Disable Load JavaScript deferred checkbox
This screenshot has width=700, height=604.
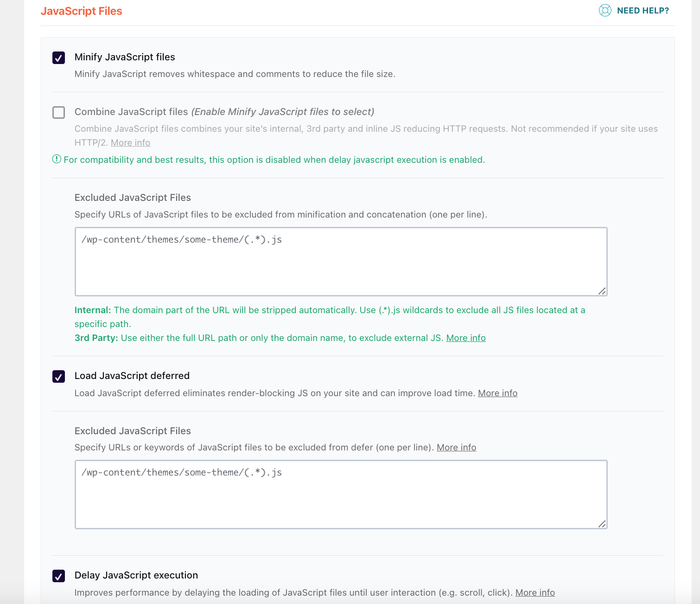tap(58, 376)
